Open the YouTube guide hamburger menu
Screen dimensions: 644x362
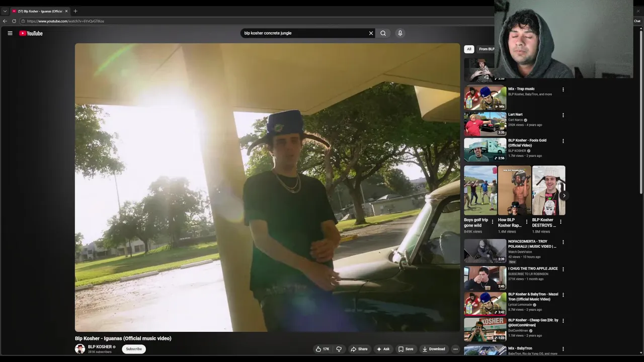pos(10,33)
